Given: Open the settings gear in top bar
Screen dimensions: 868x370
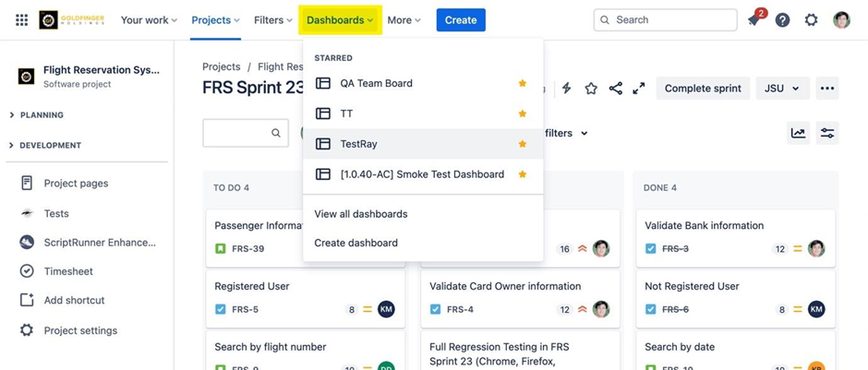Looking at the screenshot, I should (811, 20).
